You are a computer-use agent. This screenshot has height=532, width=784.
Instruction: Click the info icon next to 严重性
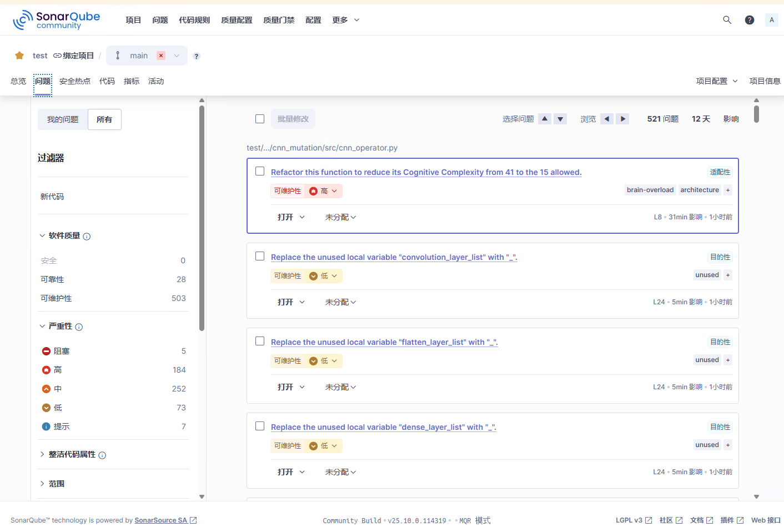(x=78, y=327)
